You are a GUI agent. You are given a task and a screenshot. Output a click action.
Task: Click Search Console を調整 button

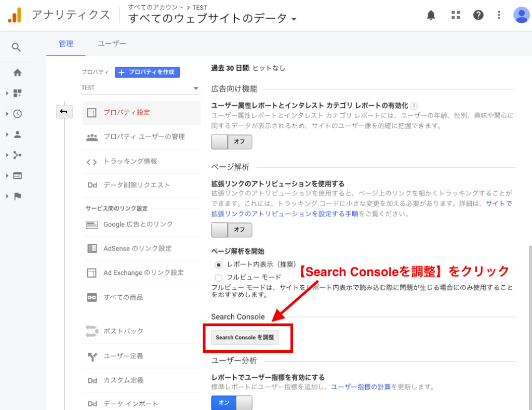[x=245, y=338]
